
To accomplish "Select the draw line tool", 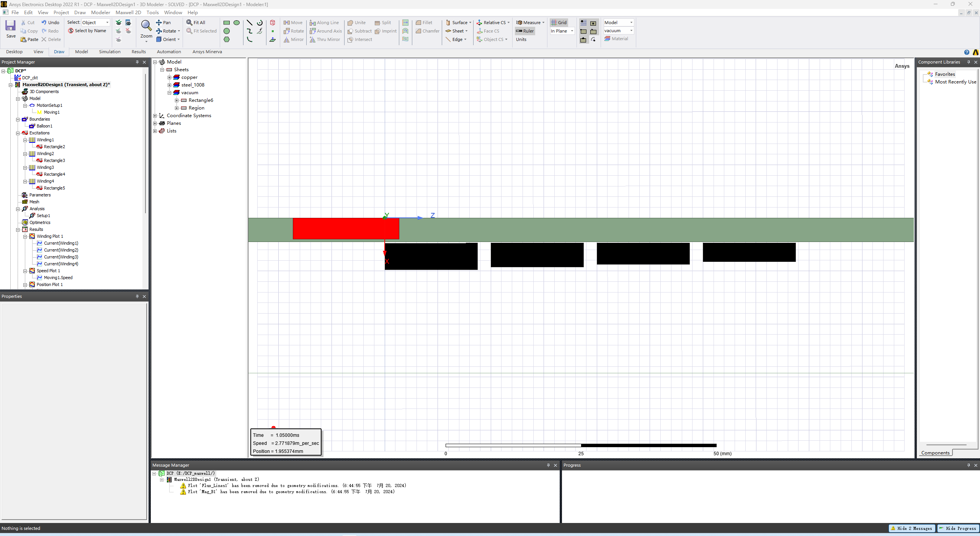I will 250,23.
